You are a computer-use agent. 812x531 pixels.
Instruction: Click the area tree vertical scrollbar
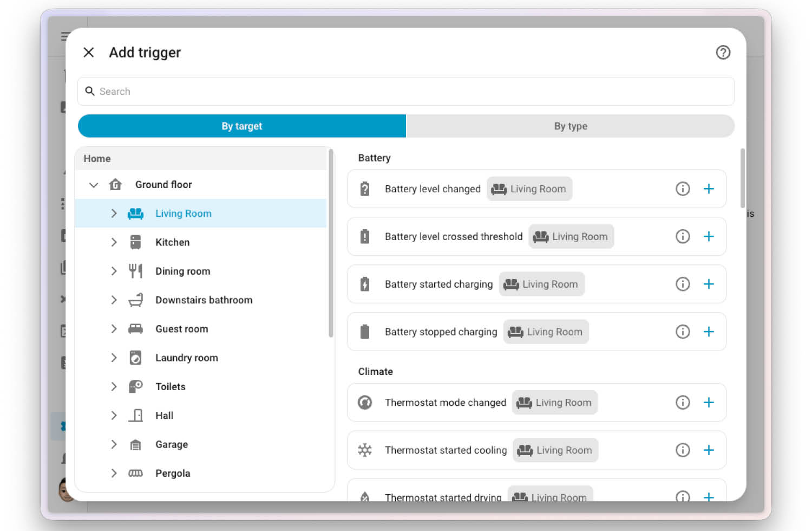pos(331,243)
